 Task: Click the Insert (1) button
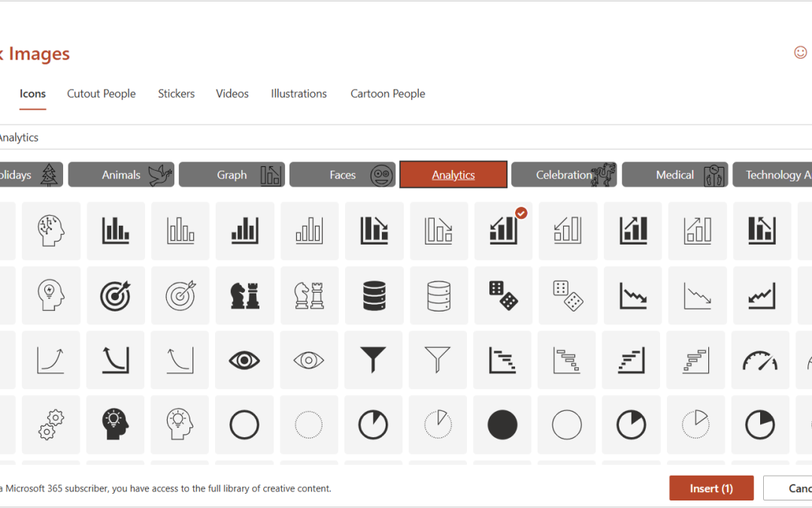(711, 488)
